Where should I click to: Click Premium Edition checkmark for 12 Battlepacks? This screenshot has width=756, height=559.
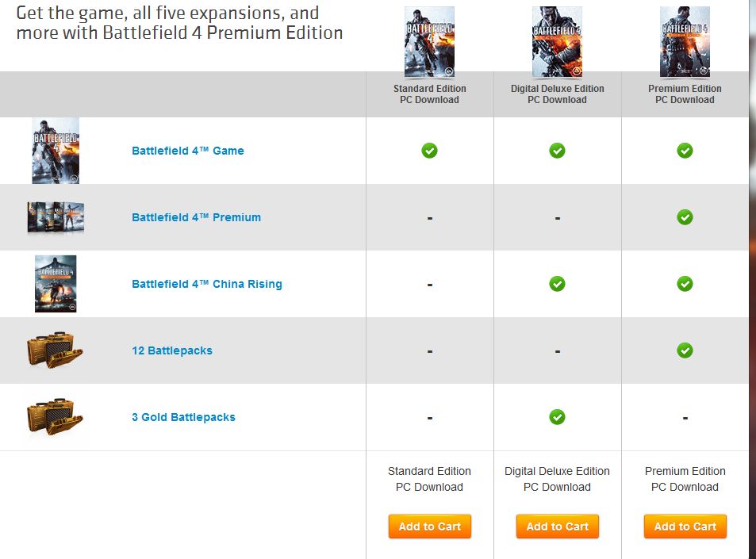pyautogui.click(x=685, y=350)
